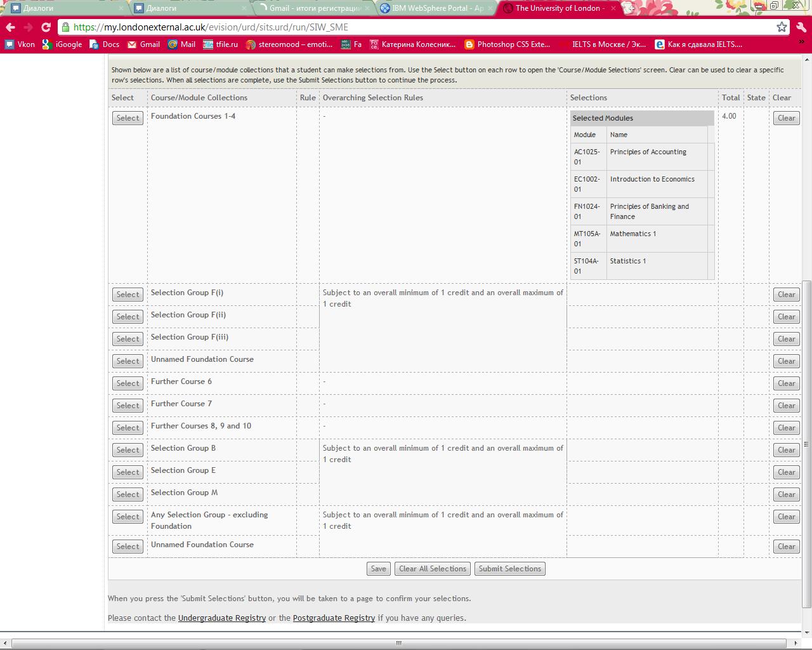
Task: Open the Vkon bookmark
Action: 20,44
